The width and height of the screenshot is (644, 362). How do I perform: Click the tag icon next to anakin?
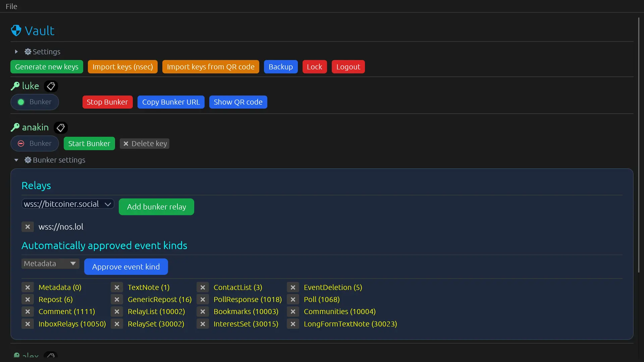tap(61, 128)
